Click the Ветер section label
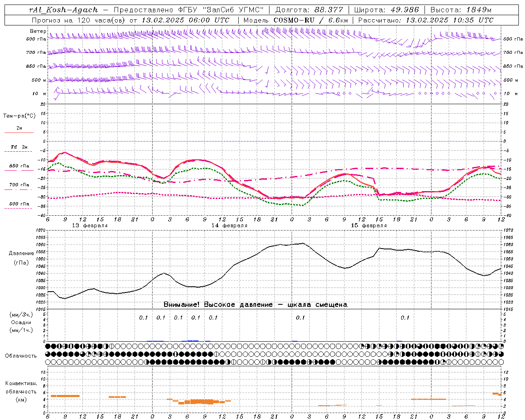The width and height of the screenshot is (525, 420). [38, 31]
